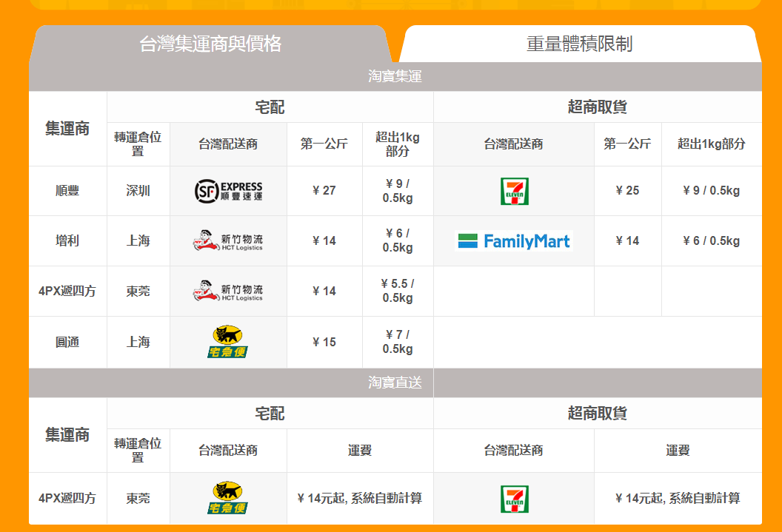Click the ¥ 5.5 / 0.5kg rate
Image resolution: width=782 pixels, height=532 pixels.
(x=398, y=291)
